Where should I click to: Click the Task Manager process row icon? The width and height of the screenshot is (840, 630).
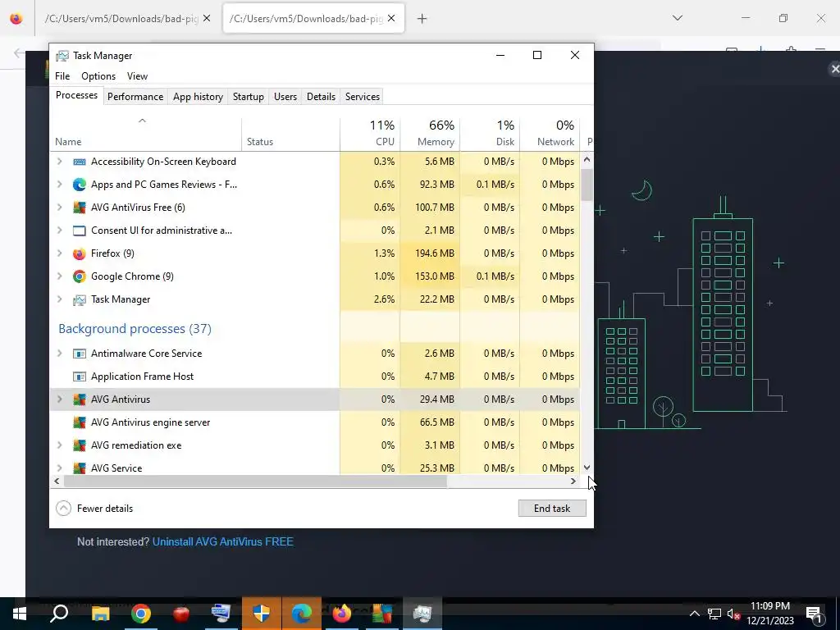(x=80, y=300)
